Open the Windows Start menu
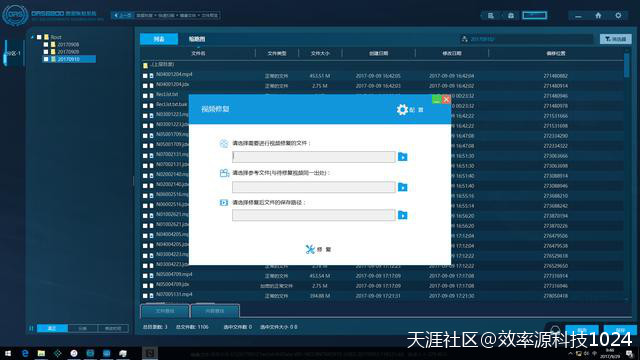The height and width of the screenshot is (360, 640). point(8,353)
